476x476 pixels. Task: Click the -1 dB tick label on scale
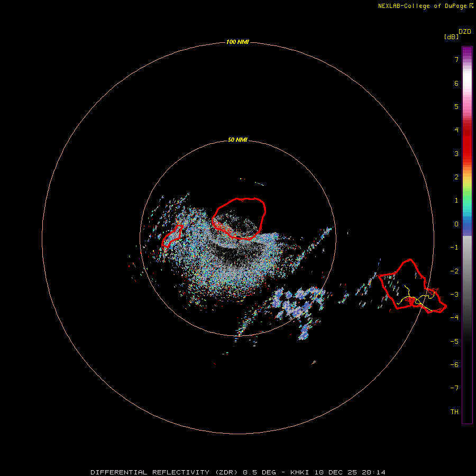[x=454, y=248]
